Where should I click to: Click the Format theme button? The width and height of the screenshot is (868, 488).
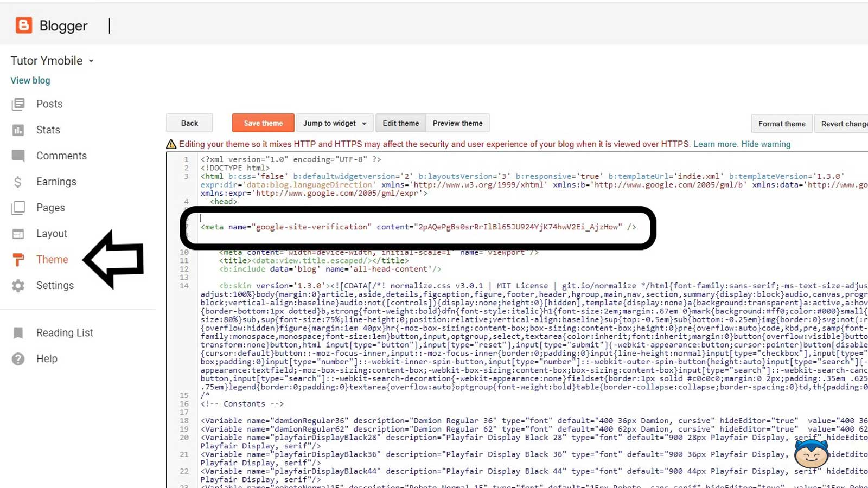click(x=782, y=124)
